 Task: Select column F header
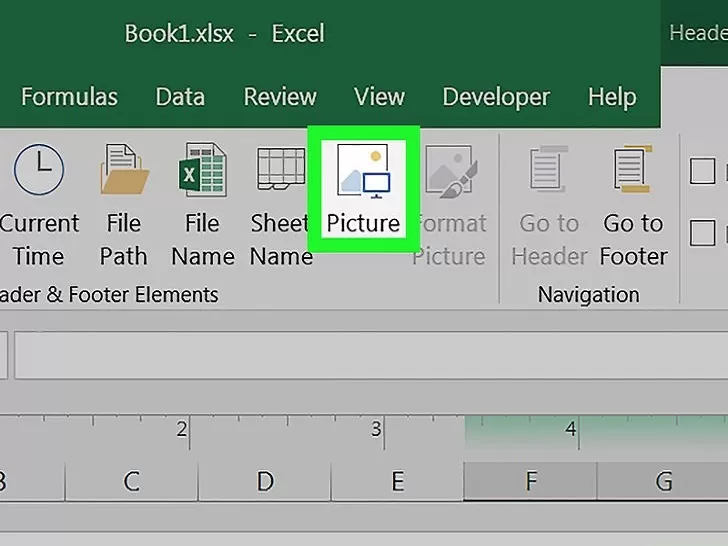(530, 481)
